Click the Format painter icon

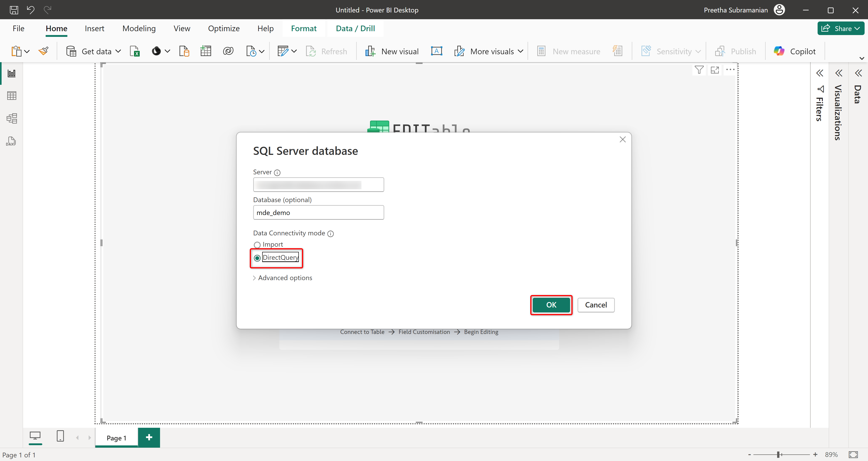click(43, 51)
